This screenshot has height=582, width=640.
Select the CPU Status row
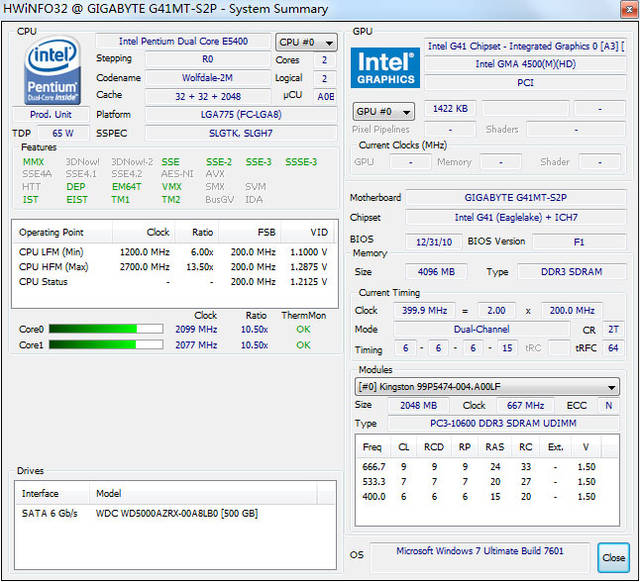pyautogui.click(x=173, y=282)
